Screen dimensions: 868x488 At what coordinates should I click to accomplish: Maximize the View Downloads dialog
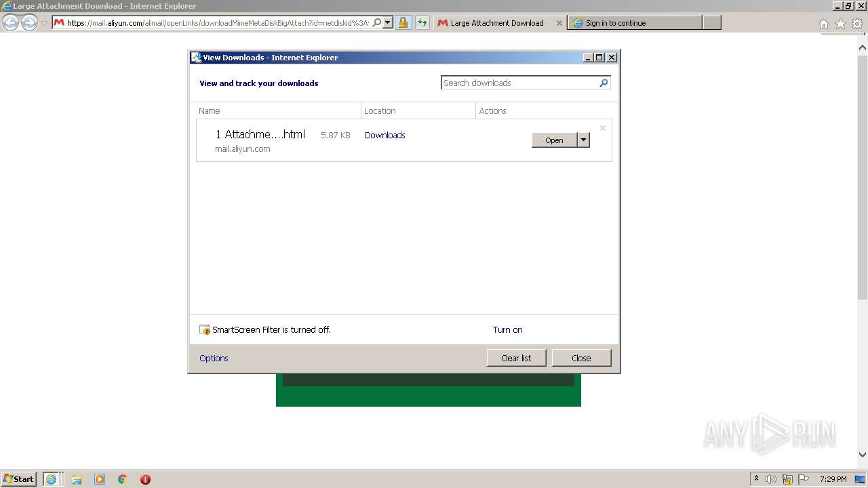599,58
